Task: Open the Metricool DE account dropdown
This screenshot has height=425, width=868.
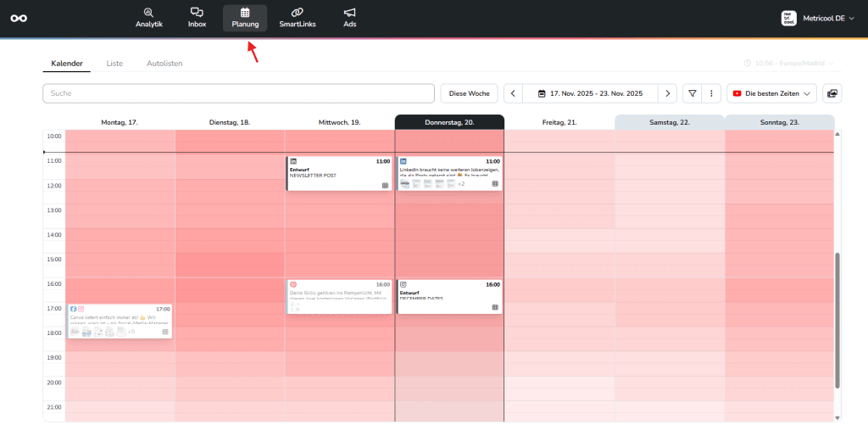Action: pyautogui.click(x=814, y=19)
